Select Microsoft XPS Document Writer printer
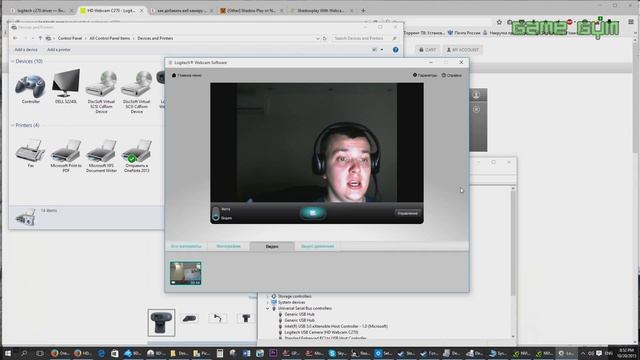 click(x=101, y=156)
